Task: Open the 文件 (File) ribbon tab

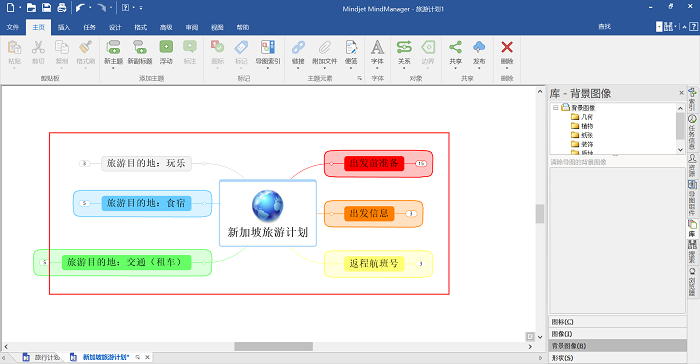Action: 12,27
